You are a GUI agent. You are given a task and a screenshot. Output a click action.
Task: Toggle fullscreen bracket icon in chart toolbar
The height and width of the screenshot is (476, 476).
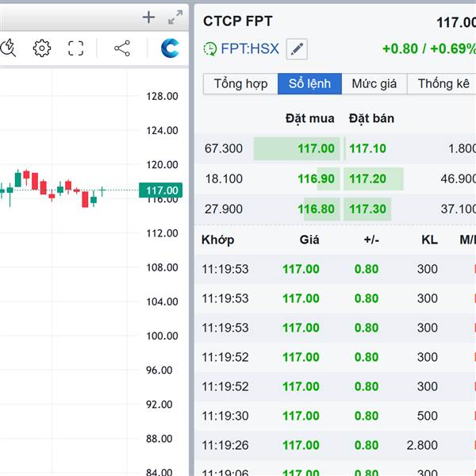[x=75, y=48]
